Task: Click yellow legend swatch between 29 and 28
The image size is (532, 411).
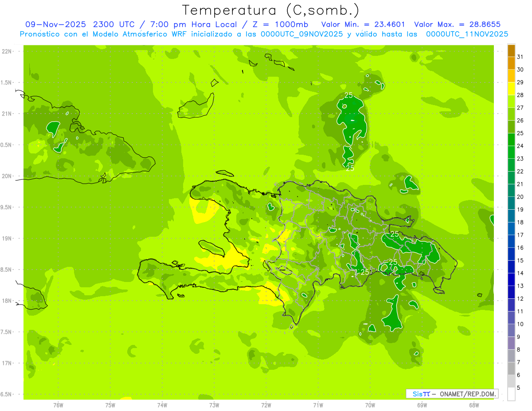Action: click(511, 89)
